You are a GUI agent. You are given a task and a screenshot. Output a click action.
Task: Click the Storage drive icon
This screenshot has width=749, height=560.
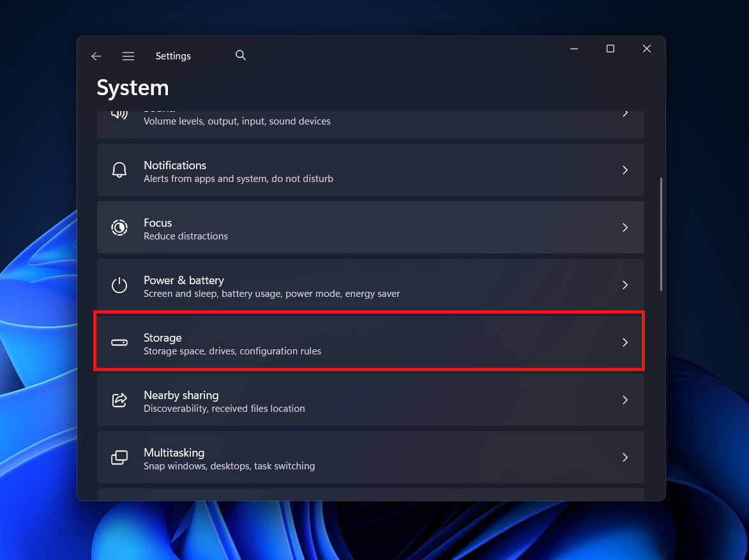[119, 342]
